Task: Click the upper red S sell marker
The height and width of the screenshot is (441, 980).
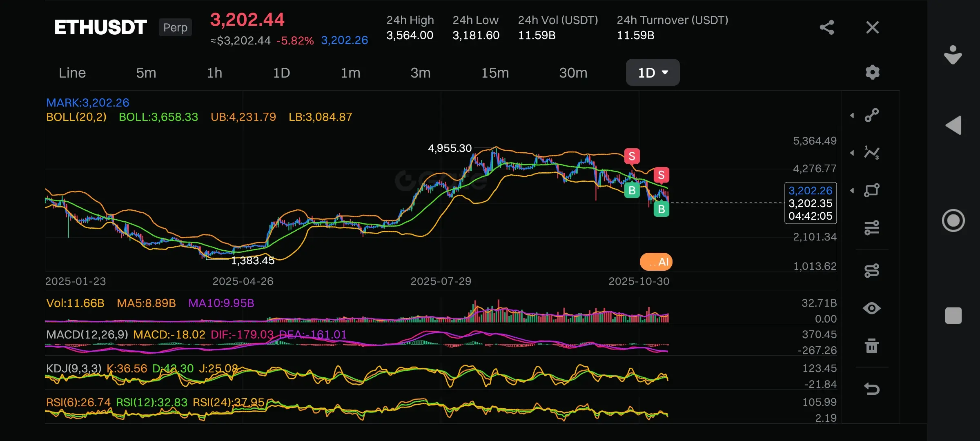Action: 632,156
